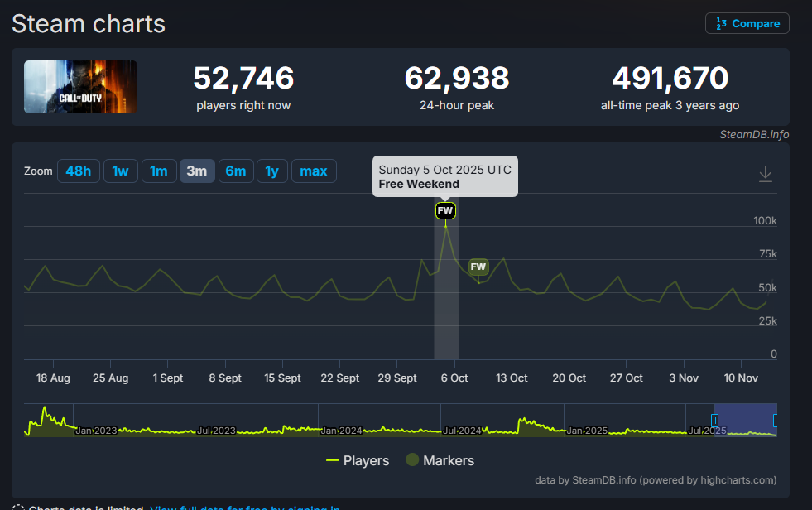Choose the active 3m zoom button
The width and height of the screenshot is (812, 510).
pyautogui.click(x=197, y=171)
